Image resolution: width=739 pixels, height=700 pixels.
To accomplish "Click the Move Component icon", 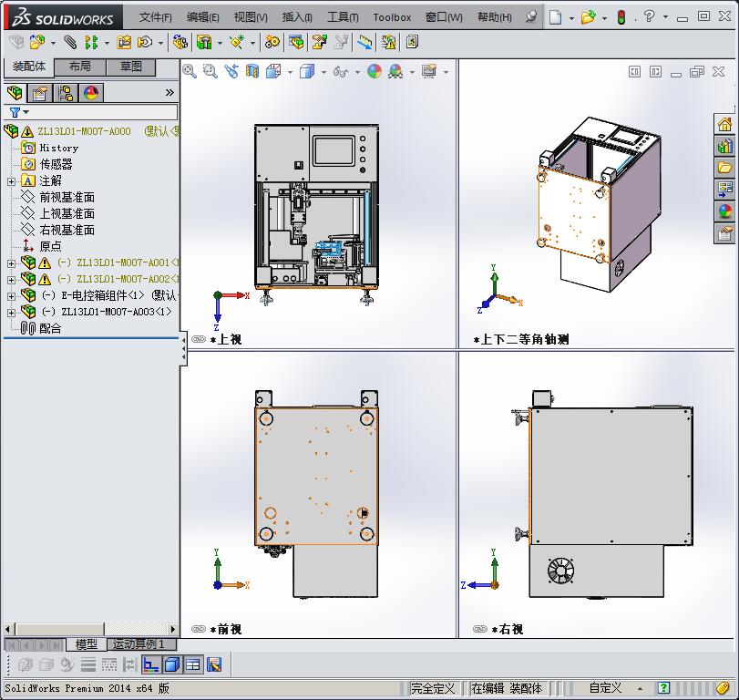I will 145,43.
